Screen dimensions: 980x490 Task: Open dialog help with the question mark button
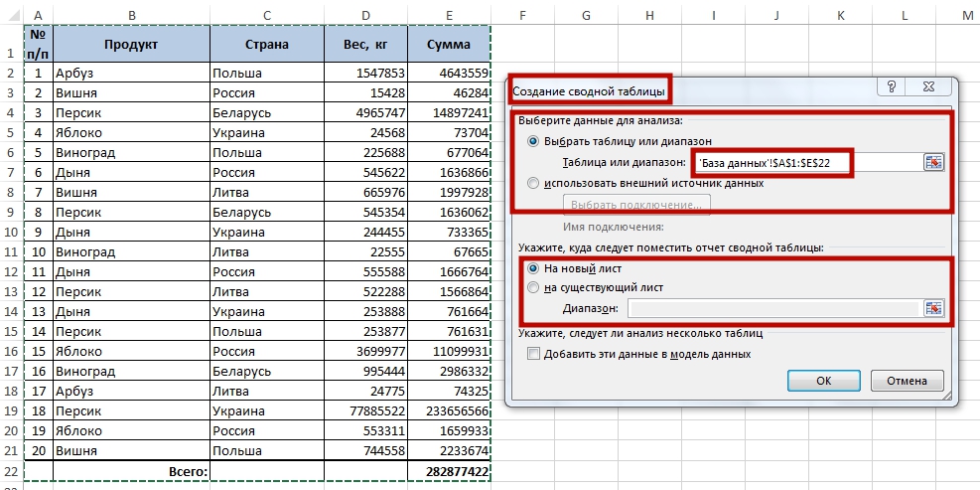pos(893,87)
